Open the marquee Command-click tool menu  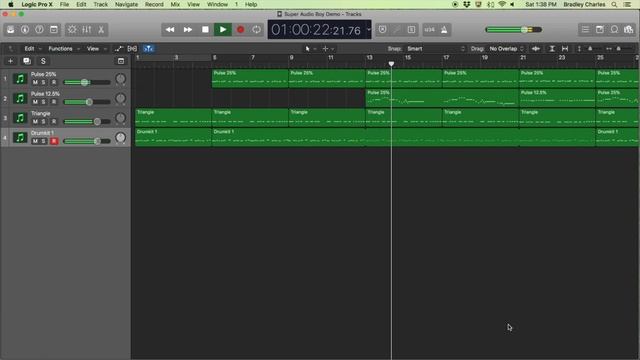(328, 49)
